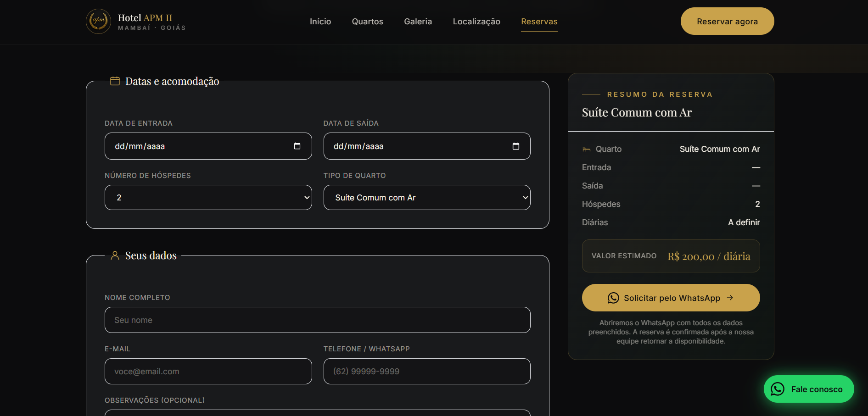This screenshot has width=868, height=416.
Task: Focus the Nome Completo input field
Action: (318, 320)
